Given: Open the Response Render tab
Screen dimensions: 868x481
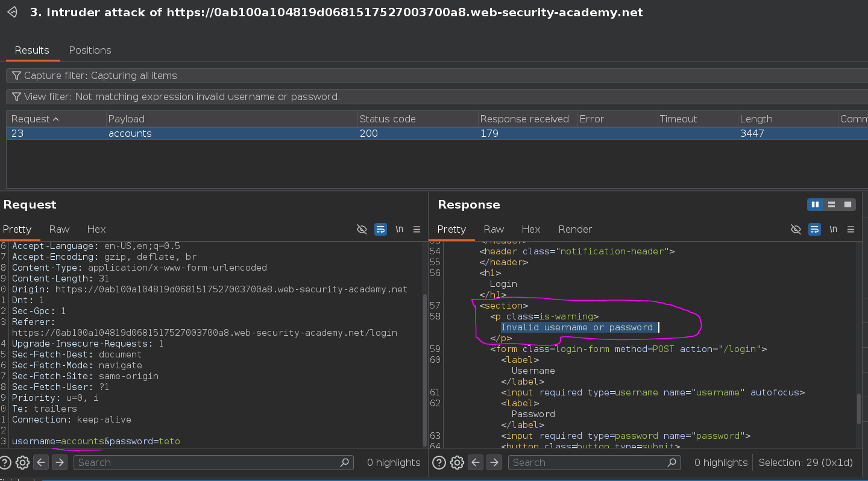Looking at the screenshot, I should tap(575, 229).
